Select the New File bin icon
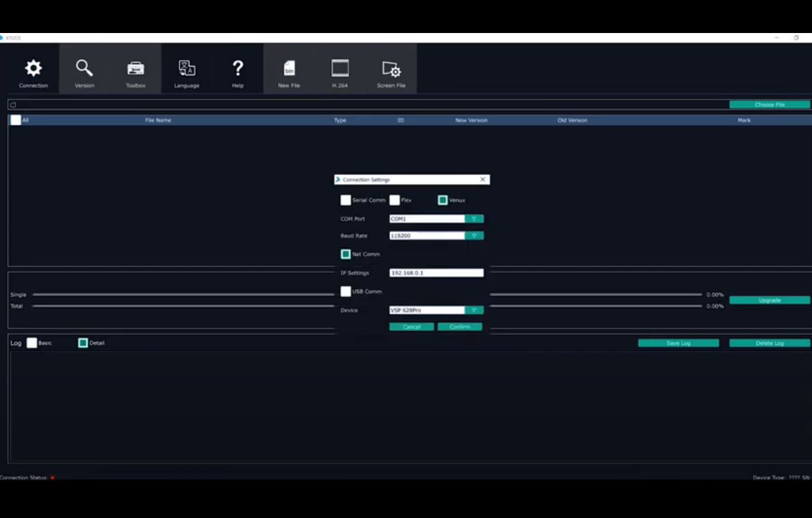The width and height of the screenshot is (812, 518). pyautogui.click(x=289, y=69)
